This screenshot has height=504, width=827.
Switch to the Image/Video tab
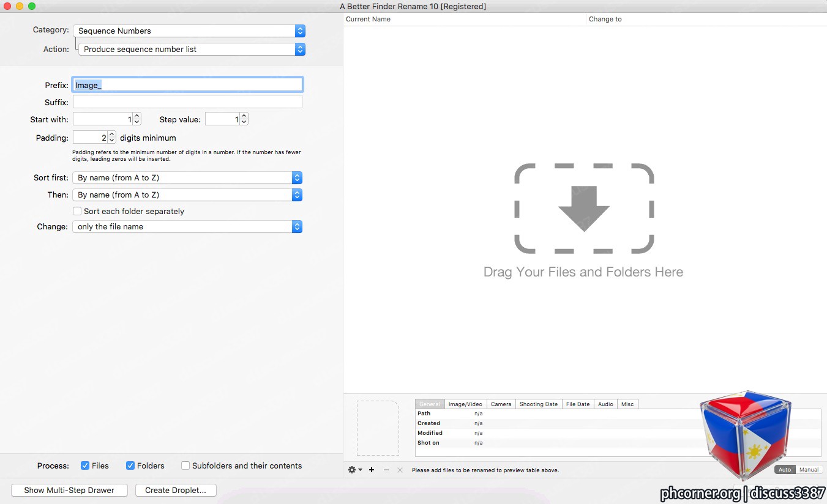coord(465,404)
